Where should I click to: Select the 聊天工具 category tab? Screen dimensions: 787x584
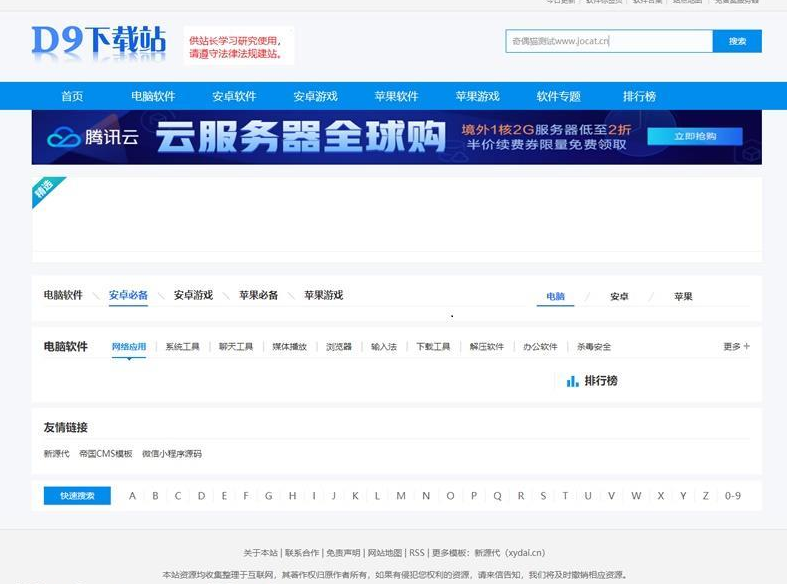[236, 347]
